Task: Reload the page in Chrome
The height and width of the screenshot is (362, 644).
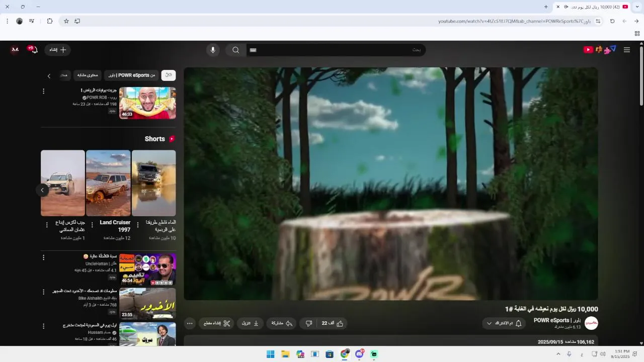Action: point(612,21)
